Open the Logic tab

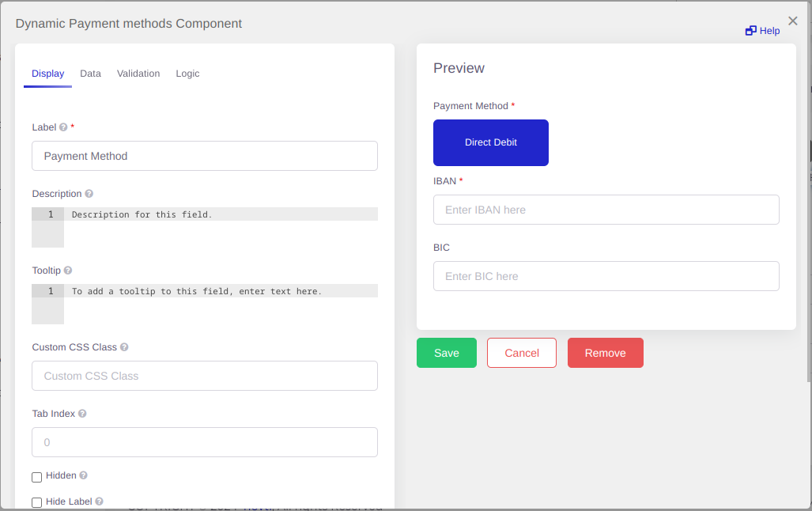click(187, 73)
